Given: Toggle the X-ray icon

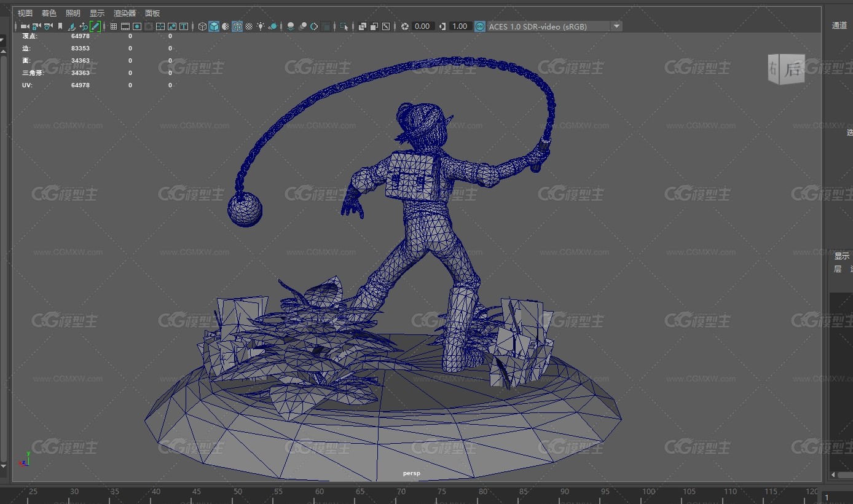Looking at the screenshot, I should pyautogui.click(x=363, y=26).
